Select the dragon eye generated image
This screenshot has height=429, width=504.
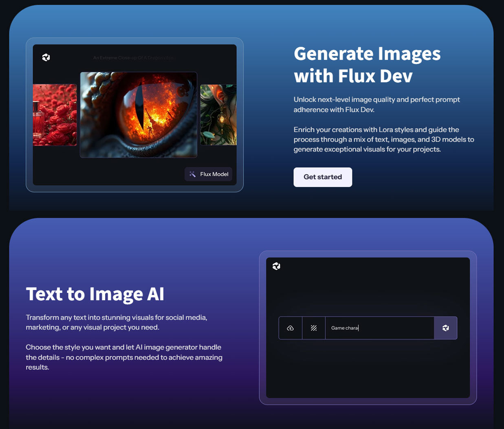click(x=138, y=114)
